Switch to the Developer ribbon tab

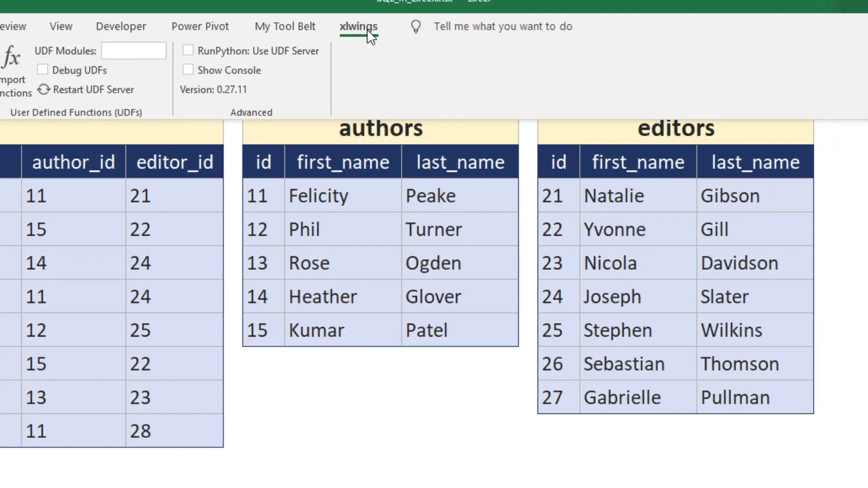click(121, 26)
